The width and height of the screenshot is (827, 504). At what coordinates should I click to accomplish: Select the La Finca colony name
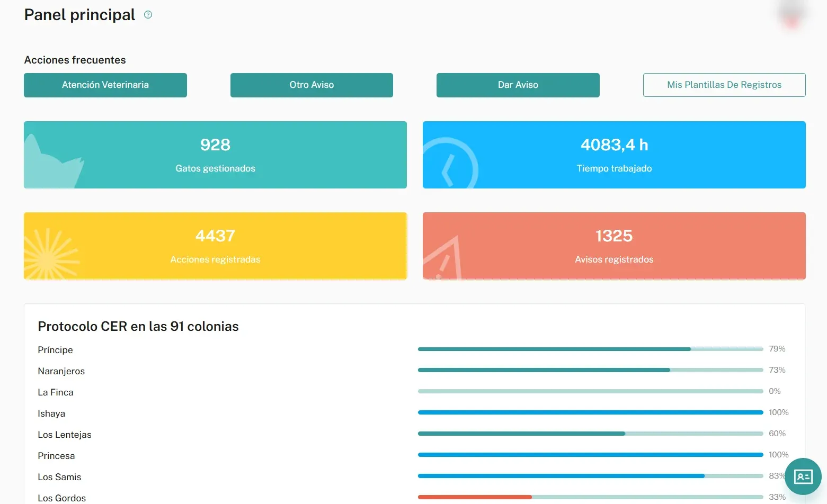pos(56,392)
